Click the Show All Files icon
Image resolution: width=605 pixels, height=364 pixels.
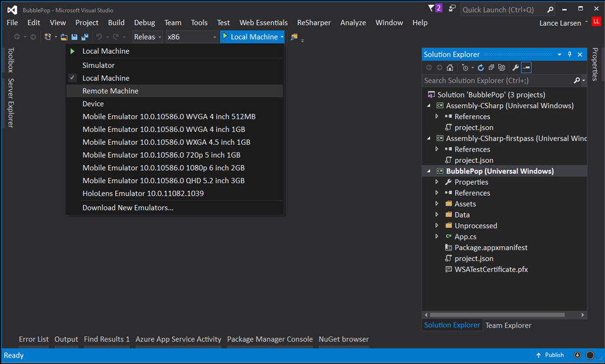[x=502, y=67]
